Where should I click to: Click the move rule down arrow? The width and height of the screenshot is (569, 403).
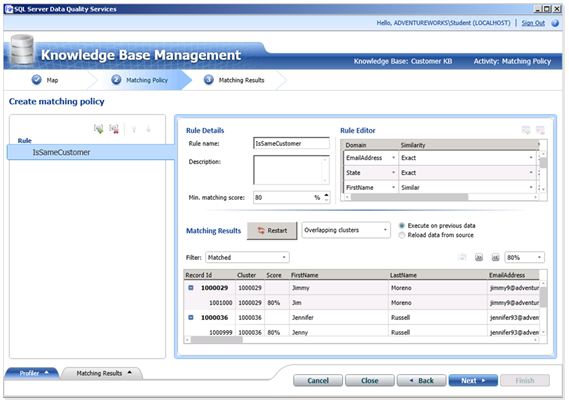pyautogui.click(x=148, y=129)
